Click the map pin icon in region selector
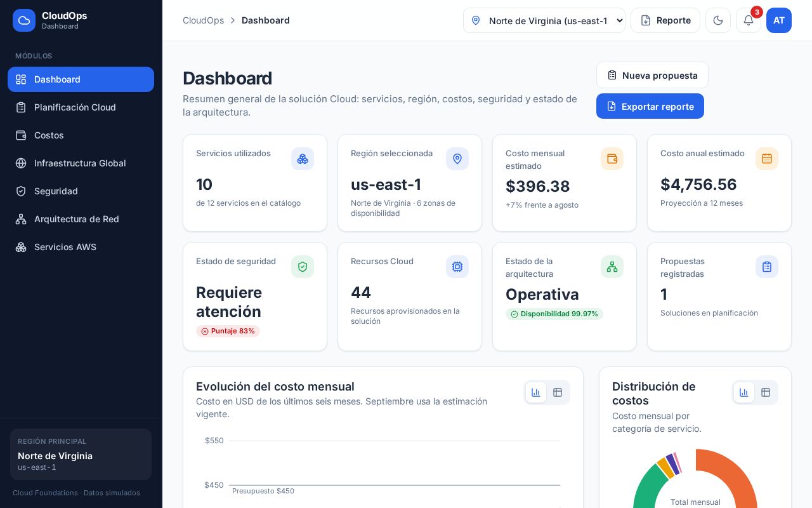This screenshot has height=508, width=812. click(x=476, y=20)
